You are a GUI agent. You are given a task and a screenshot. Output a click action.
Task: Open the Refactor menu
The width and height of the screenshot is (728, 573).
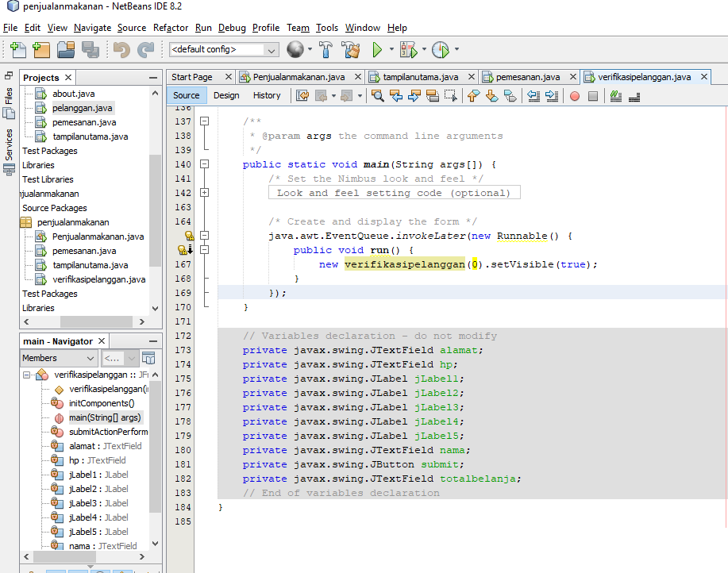coord(170,28)
